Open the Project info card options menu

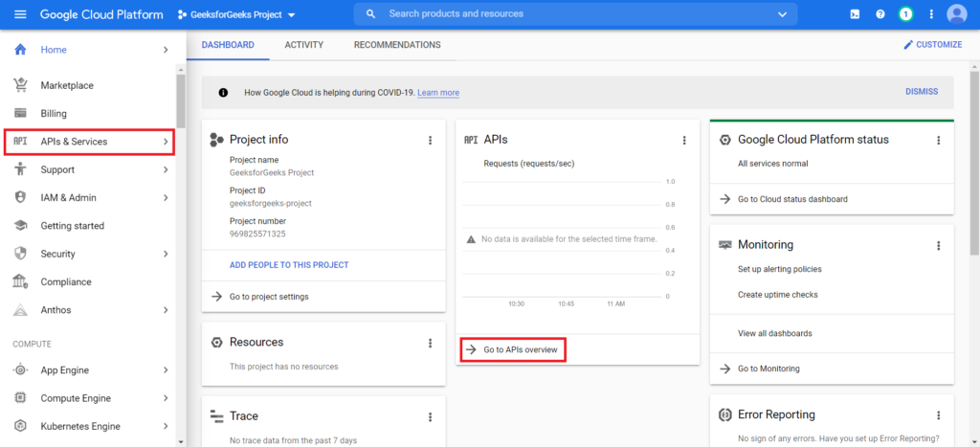(430, 140)
